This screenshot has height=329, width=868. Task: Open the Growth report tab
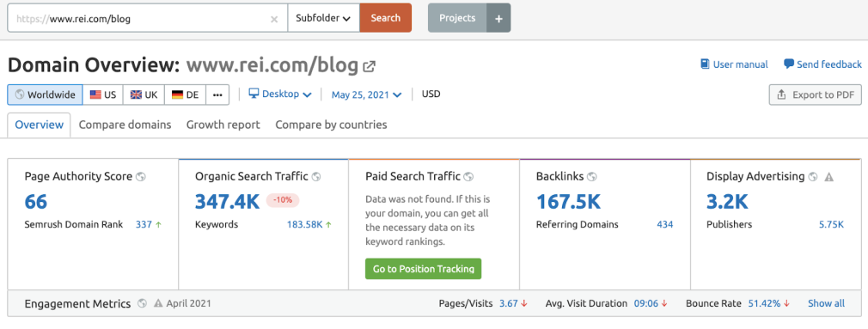coord(223,125)
